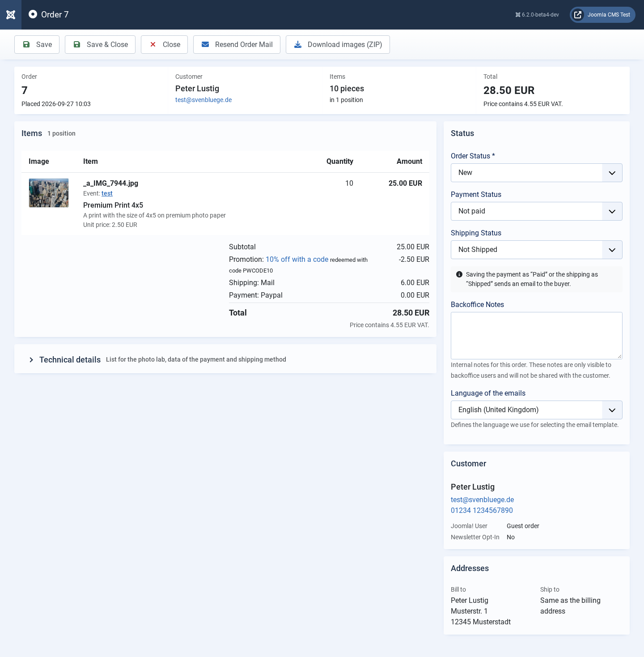Image resolution: width=644 pixels, height=657 pixels.
Task: Click the '12345 Musterstadt' address line
Action: tap(481, 622)
